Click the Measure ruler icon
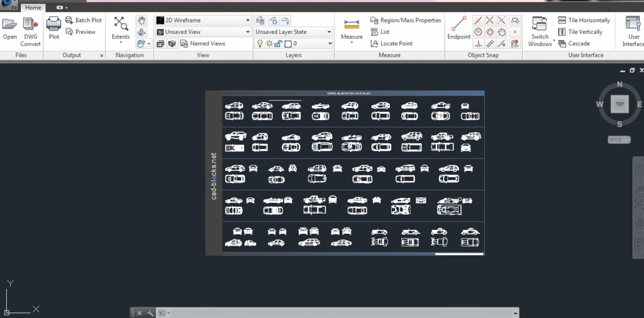Screen dimensions: 644x318 (x=352, y=25)
